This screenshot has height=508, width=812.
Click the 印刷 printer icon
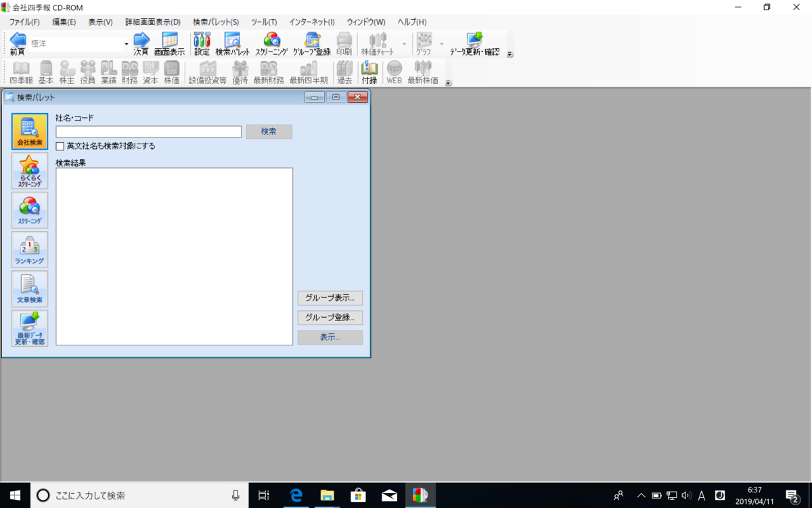344,43
